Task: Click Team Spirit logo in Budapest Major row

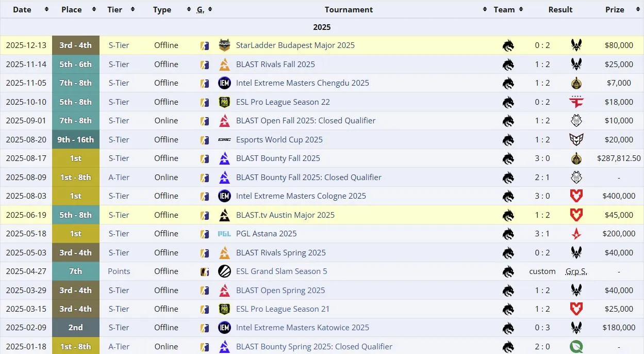Action: 508,45
